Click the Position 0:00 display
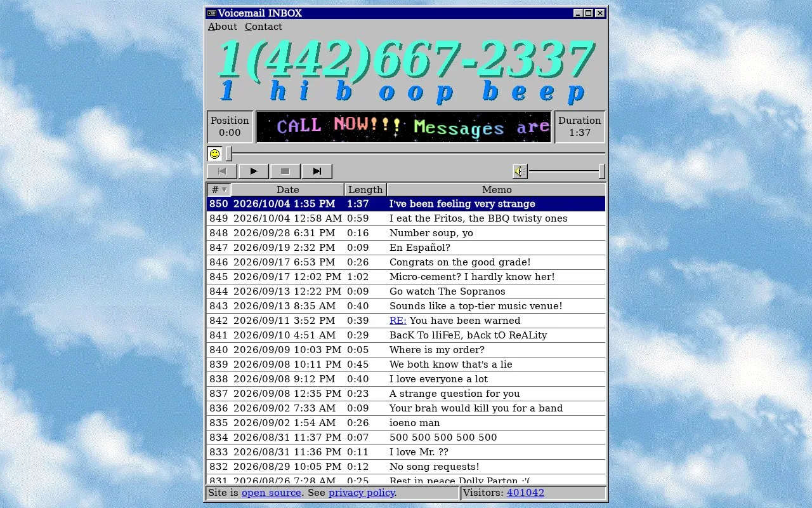This screenshot has height=508, width=812. (x=230, y=127)
